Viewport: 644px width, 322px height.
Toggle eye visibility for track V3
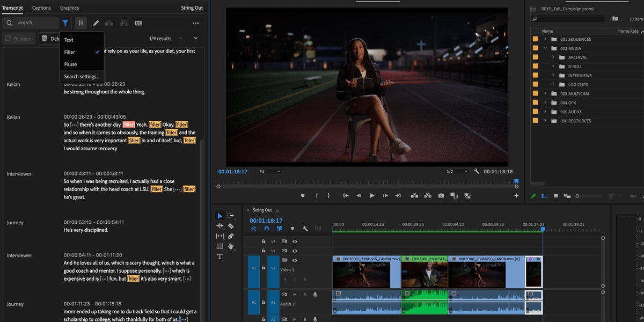(x=295, y=241)
